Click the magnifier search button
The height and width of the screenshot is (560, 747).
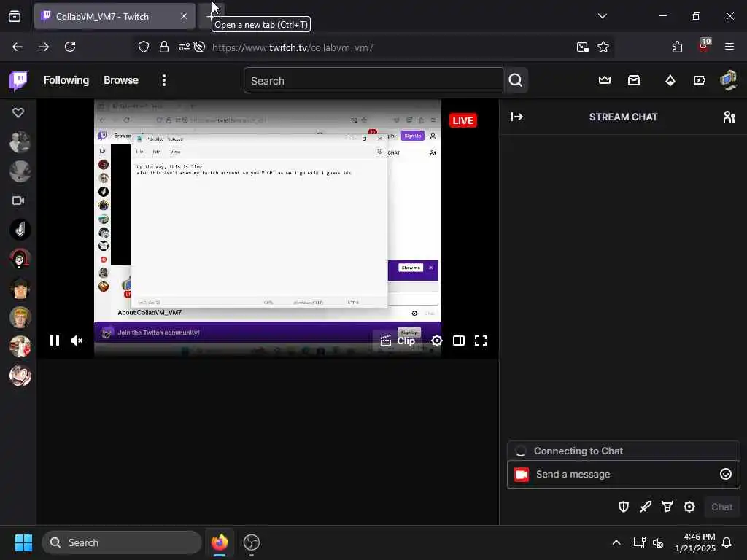pos(516,80)
